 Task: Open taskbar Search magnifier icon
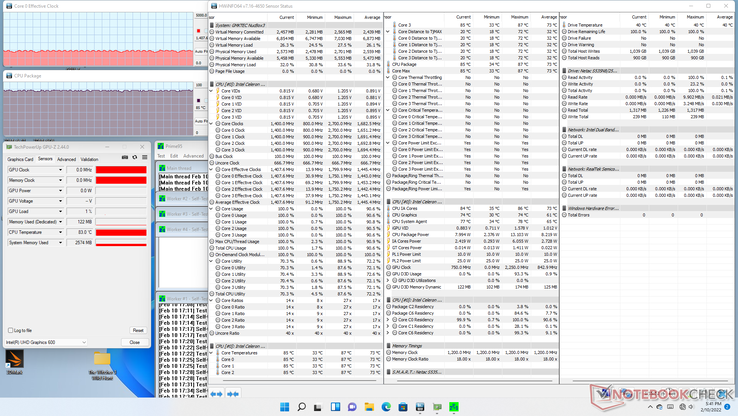(302, 407)
